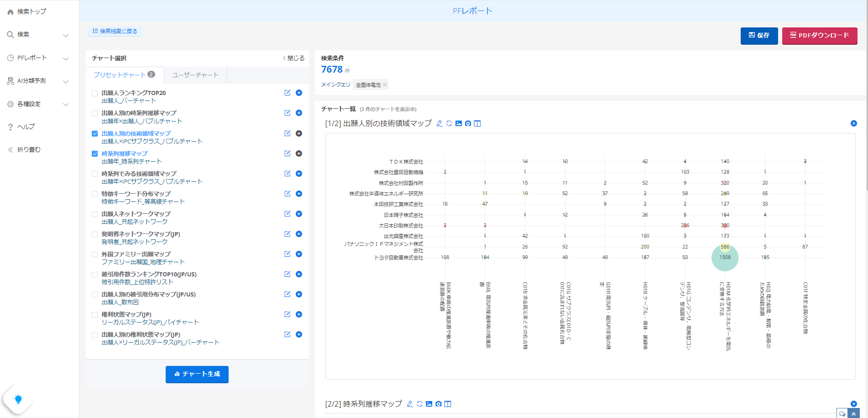Uncheck the 出願人別の技術領域マップ checkbox

95,133
